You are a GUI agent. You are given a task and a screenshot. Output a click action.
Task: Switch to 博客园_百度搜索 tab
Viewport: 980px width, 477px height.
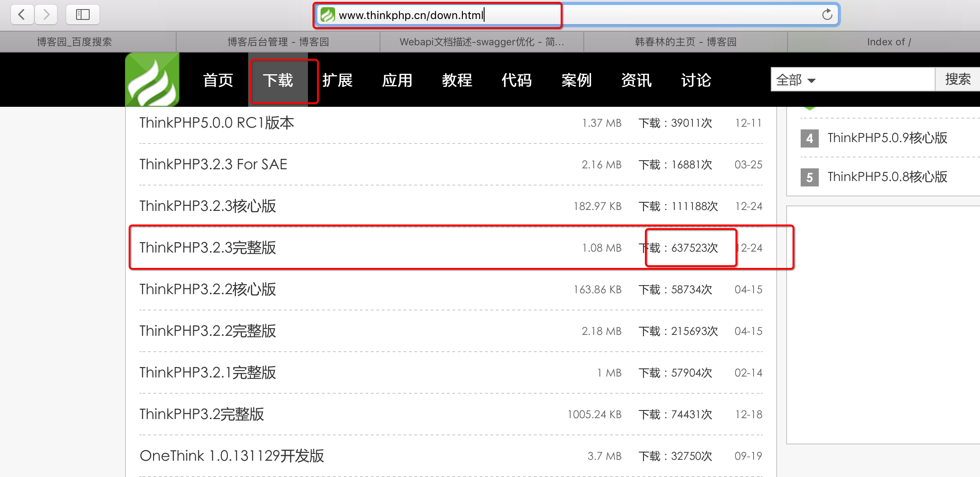pyautogui.click(x=74, y=42)
